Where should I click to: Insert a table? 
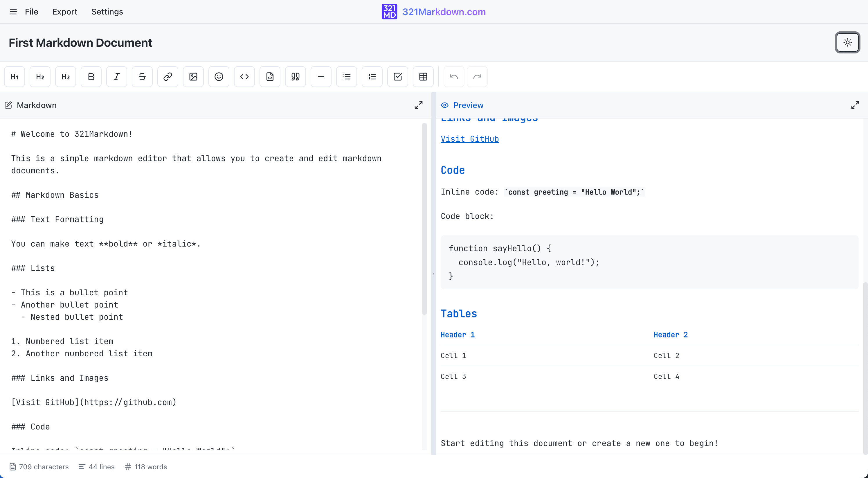click(423, 77)
